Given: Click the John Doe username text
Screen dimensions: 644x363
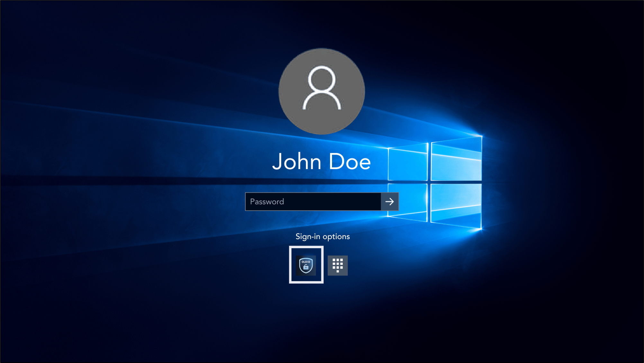Looking at the screenshot, I should tap(322, 161).
